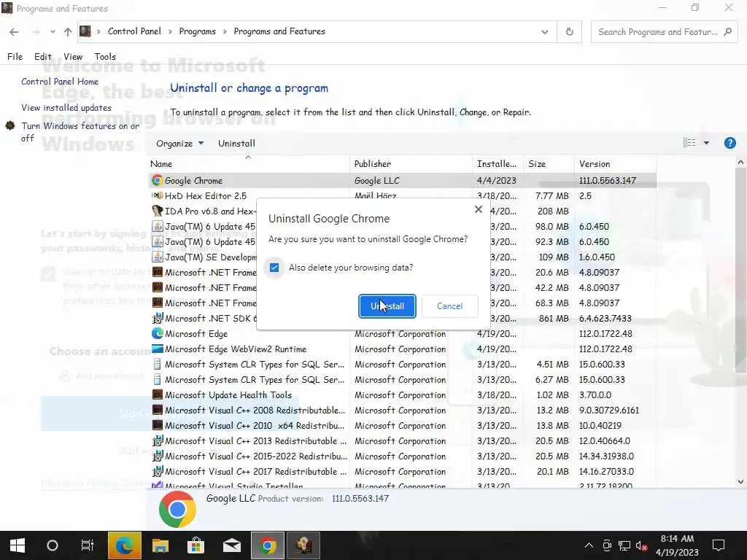
Task: Open Microsoft Edge from taskbar
Action: (x=124, y=545)
